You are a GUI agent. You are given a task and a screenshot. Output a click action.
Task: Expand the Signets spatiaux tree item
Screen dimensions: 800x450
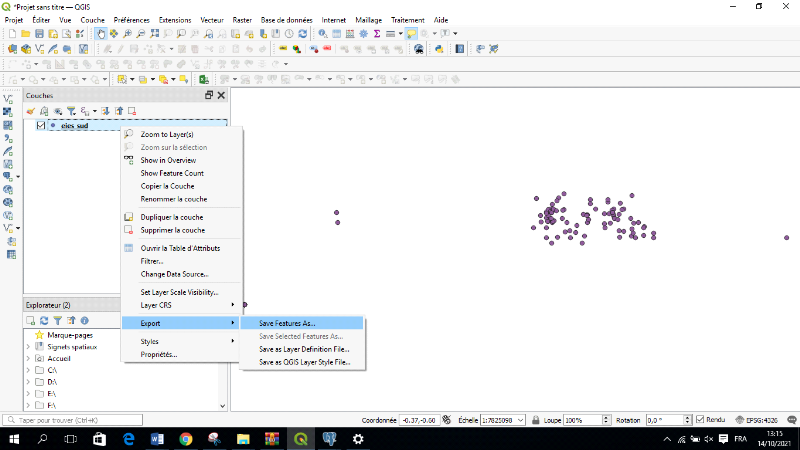point(28,346)
